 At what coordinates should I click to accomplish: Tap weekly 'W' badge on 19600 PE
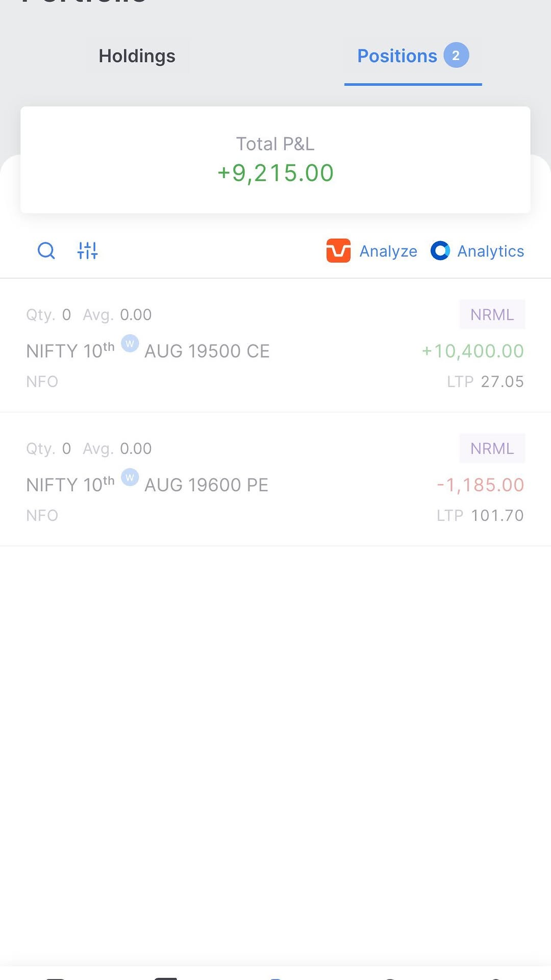coord(130,478)
